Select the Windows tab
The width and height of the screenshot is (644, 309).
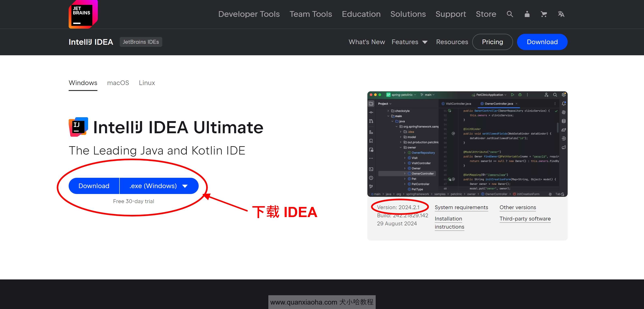[x=83, y=83]
